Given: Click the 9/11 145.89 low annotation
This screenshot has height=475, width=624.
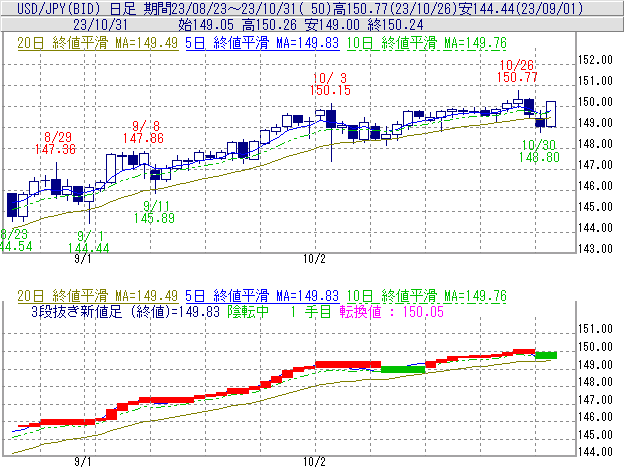Looking at the screenshot, I should [x=154, y=212].
